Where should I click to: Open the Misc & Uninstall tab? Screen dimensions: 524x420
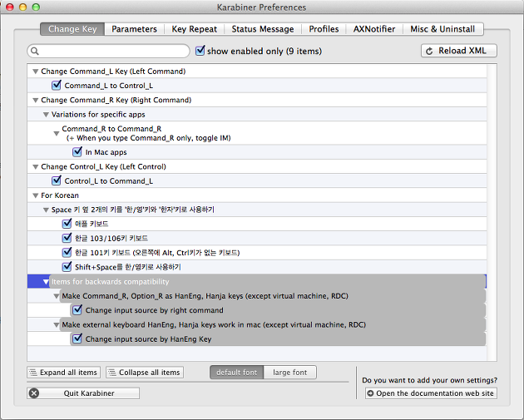tap(442, 29)
